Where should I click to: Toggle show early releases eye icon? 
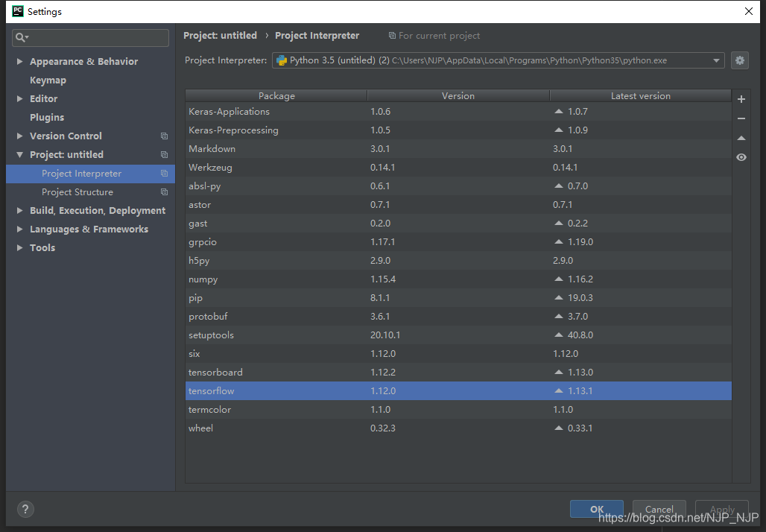pyautogui.click(x=741, y=157)
